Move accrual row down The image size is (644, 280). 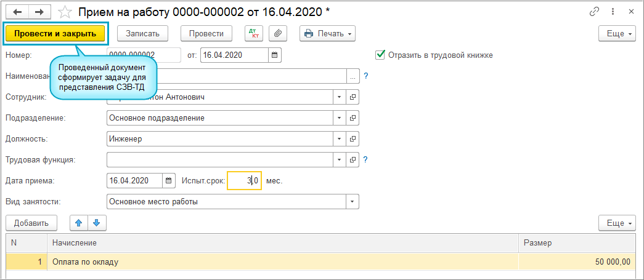coord(97,223)
